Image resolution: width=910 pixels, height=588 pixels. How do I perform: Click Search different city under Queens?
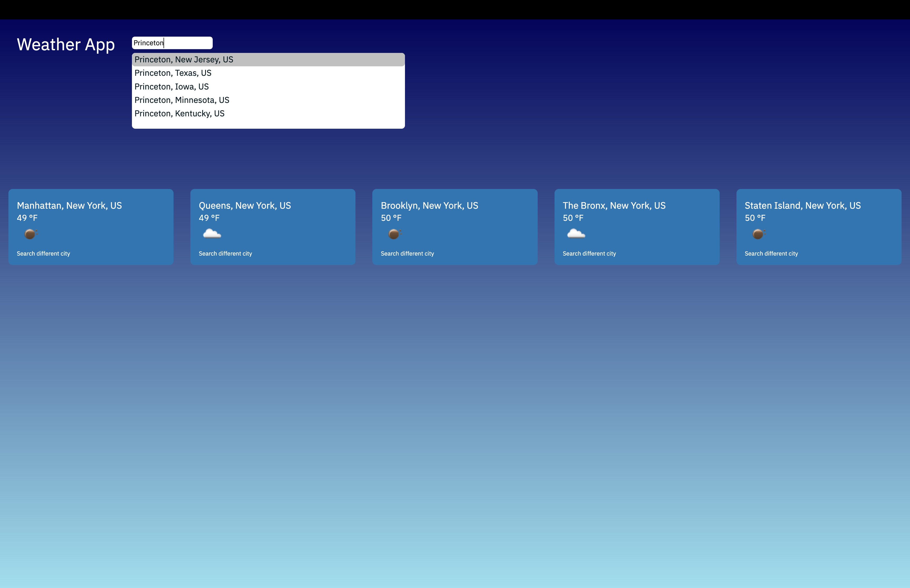[x=225, y=253]
